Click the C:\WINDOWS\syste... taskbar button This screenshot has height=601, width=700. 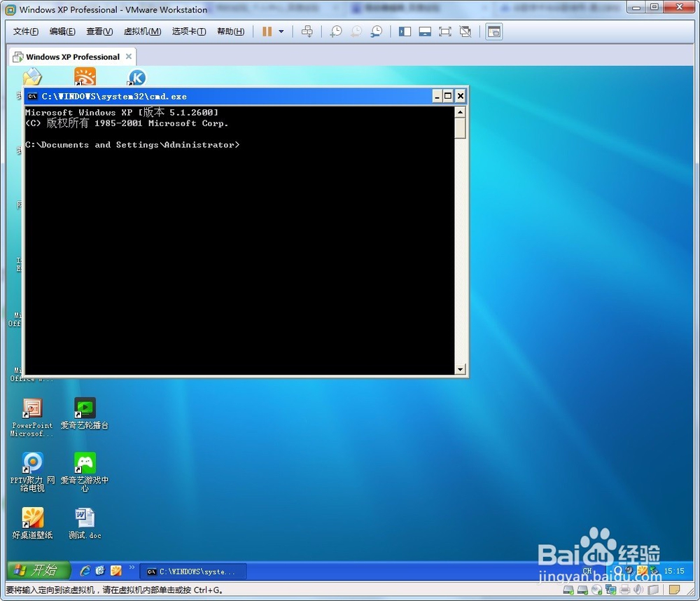(x=193, y=572)
